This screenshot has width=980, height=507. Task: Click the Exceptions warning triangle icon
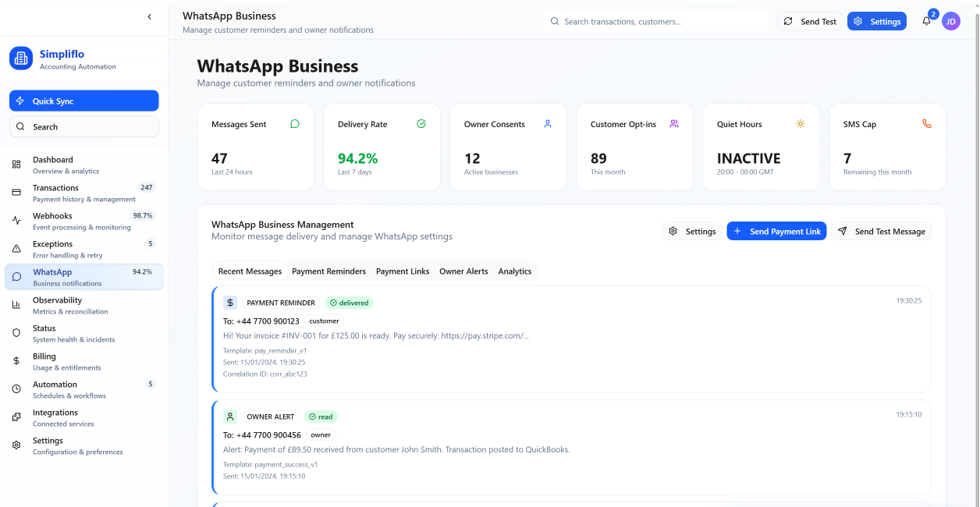click(x=16, y=249)
